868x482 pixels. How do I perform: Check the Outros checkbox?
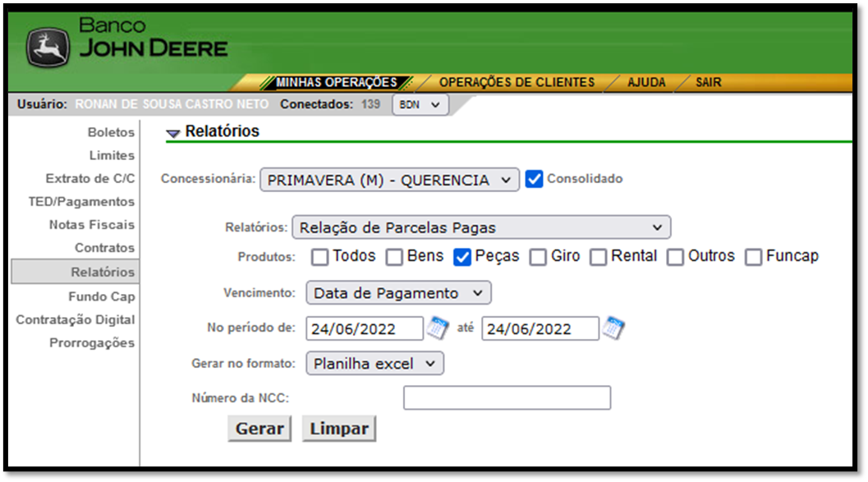(x=675, y=257)
